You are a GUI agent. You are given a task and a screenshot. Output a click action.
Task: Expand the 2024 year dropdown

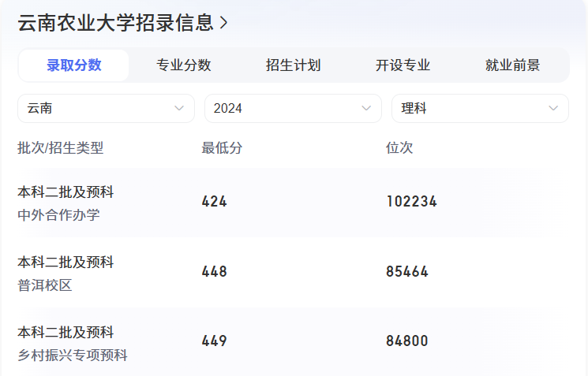click(x=293, y=108)
